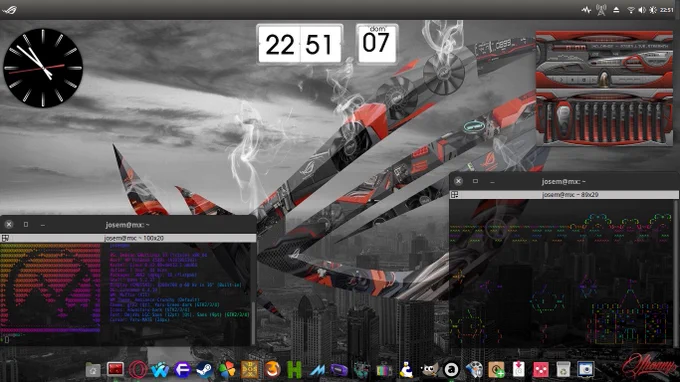This screenshot has height=382, width=680.
Task: Open the blue MAME emulator icon
Action: click(x=317, y=370)
